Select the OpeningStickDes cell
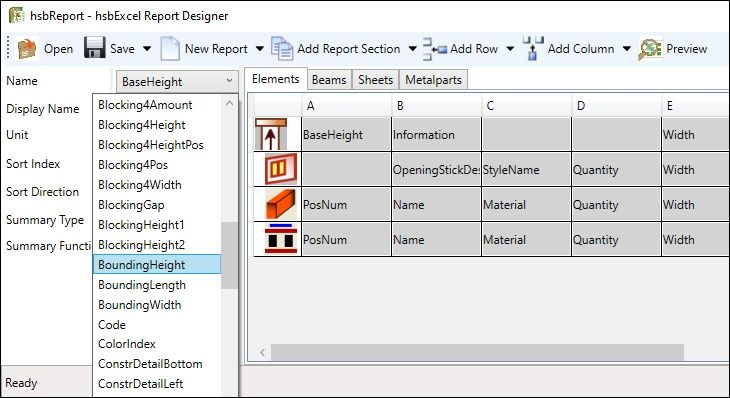 pos(436,169)
